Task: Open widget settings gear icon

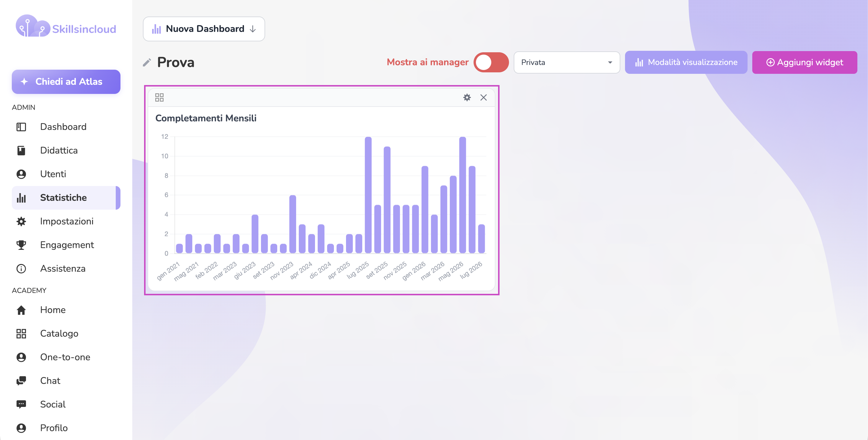Action: (467, 98)
